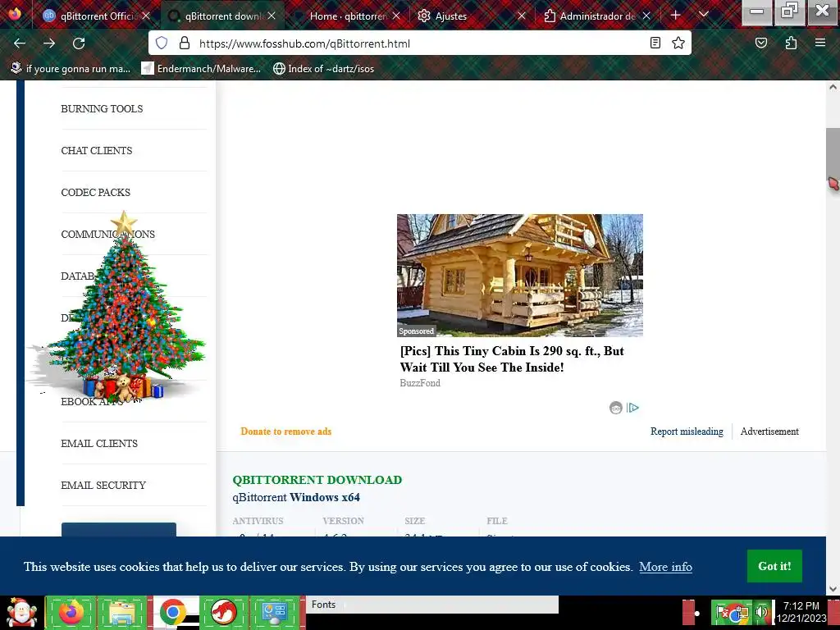
Task: Open the BURNING TOOLS category
Action: (x=102, y=109)
